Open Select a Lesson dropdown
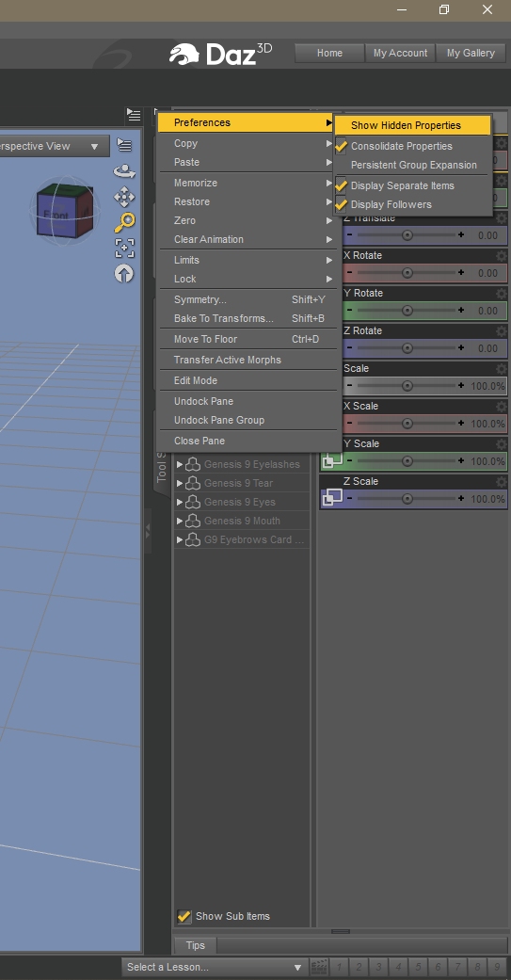 coord(215,967)
